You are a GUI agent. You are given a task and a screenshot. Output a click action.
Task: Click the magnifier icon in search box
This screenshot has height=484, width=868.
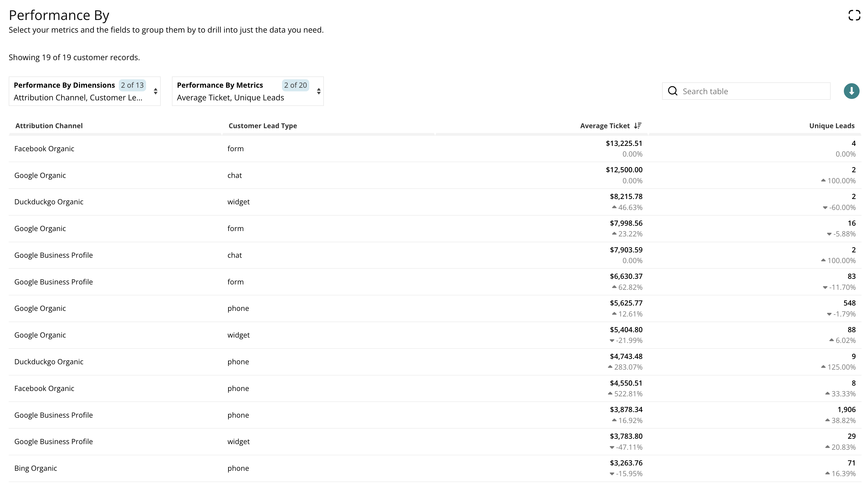point(672,91)
